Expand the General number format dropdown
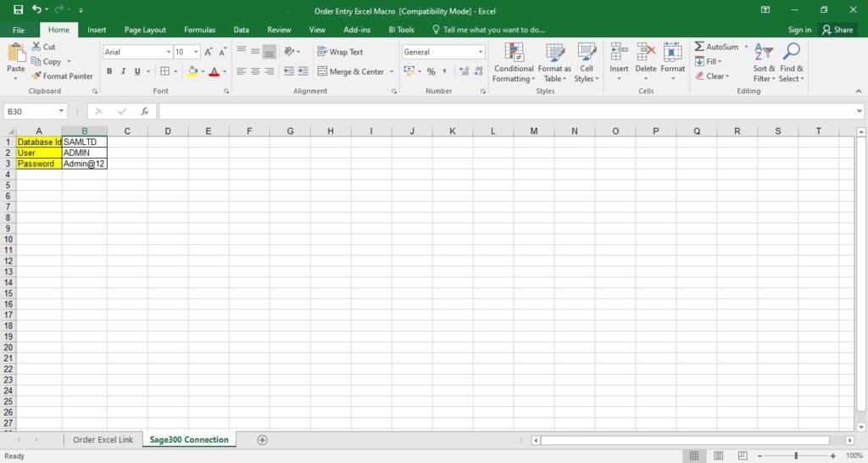The height and width of the screenshot is (463, 868). 480,52
